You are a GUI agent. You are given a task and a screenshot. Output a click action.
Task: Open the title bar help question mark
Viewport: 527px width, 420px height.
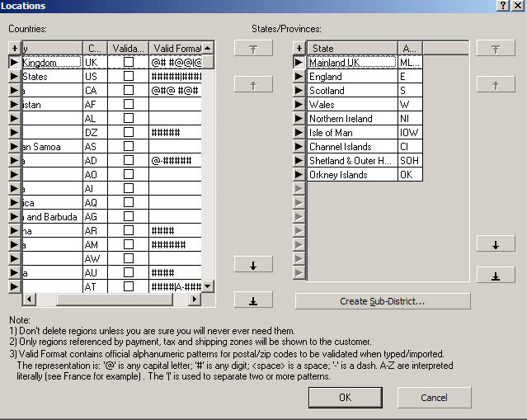(503, 6)
